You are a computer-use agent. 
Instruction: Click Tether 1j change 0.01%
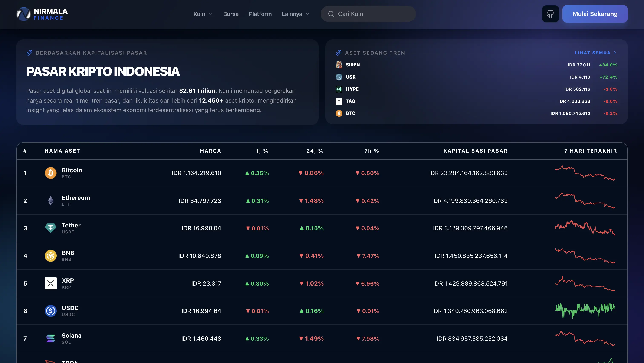click(257, 228)
